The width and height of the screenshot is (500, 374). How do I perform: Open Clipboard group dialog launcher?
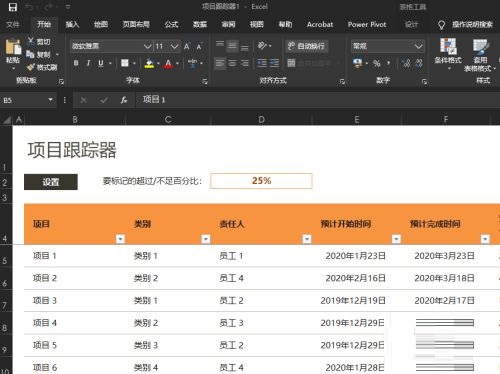tap(61, 81)
